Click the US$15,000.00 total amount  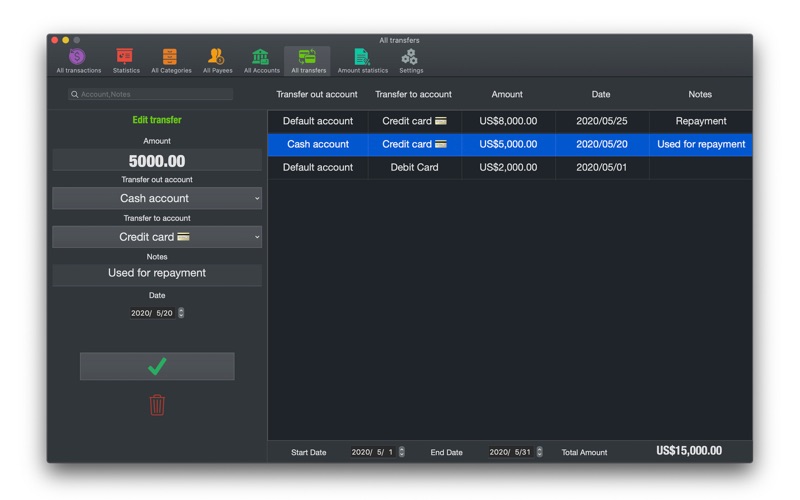point(689,451)
